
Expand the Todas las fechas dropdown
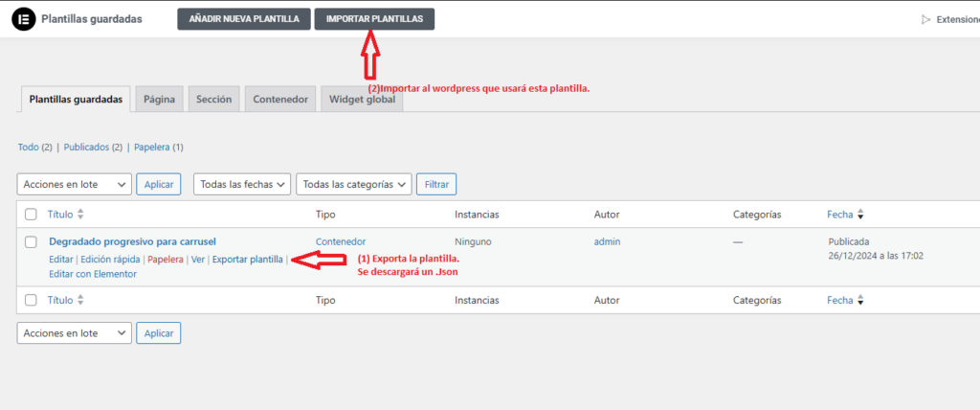coord(242,184)
